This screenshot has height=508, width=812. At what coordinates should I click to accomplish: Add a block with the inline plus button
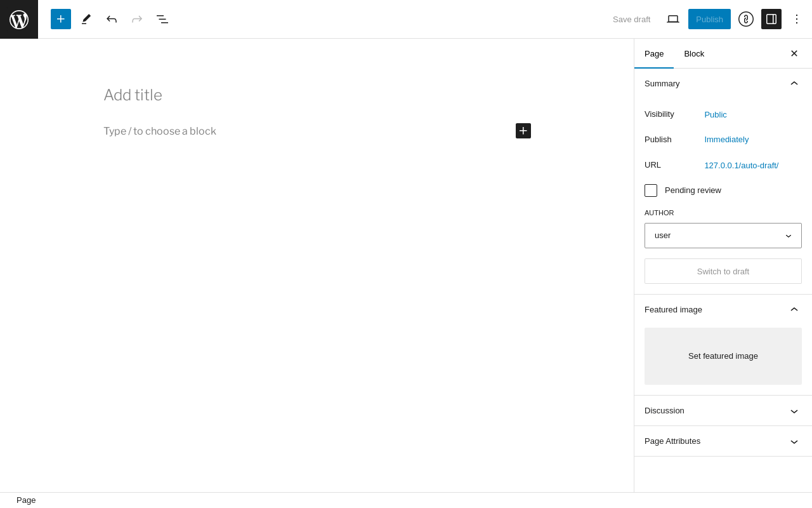[x=523, y=131]
